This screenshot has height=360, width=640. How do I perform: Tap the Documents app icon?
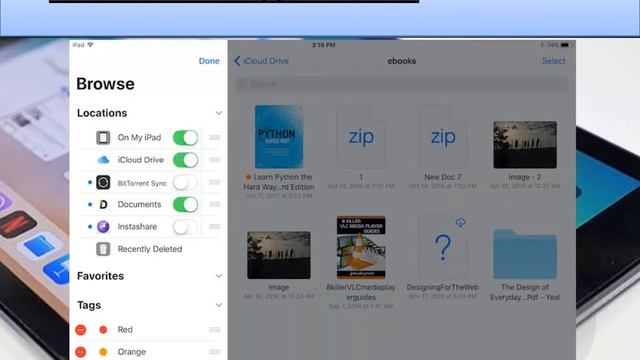point(103,204)
